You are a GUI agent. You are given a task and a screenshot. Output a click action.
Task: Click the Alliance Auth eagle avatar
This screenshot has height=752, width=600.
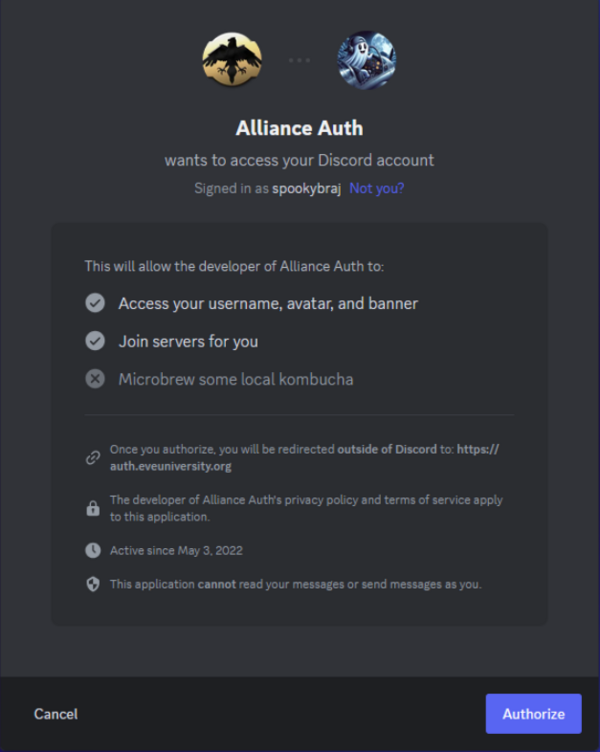[232, 60]
